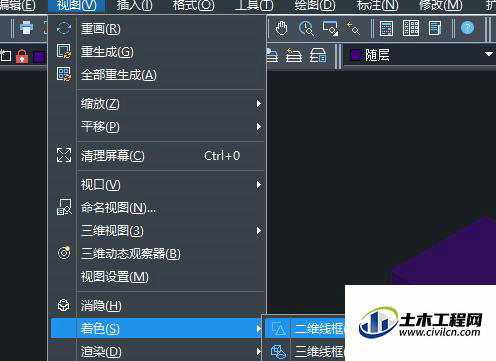Click the 全部重生成 regenerate-all icon
Viewport: 496px width, 361px height.
click(64, 74)
